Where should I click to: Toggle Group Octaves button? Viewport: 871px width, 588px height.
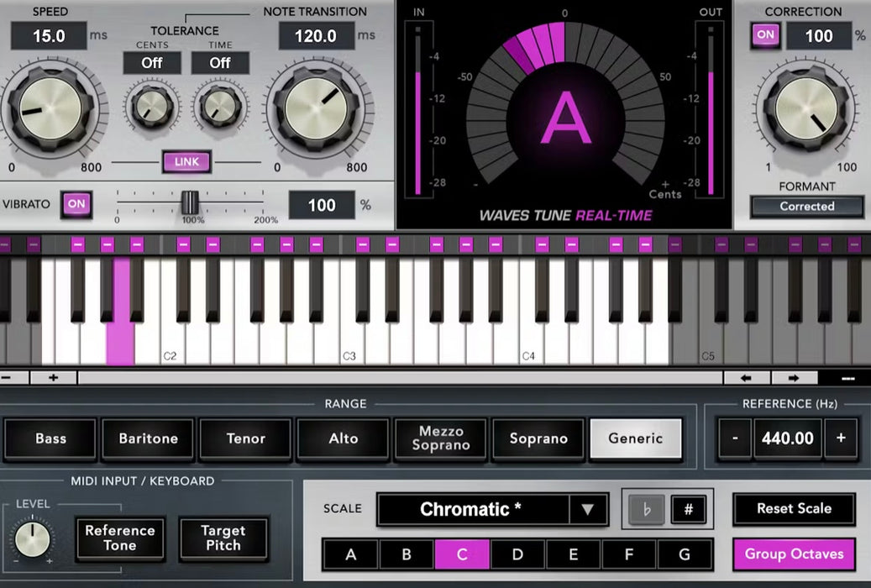(794, 554)
